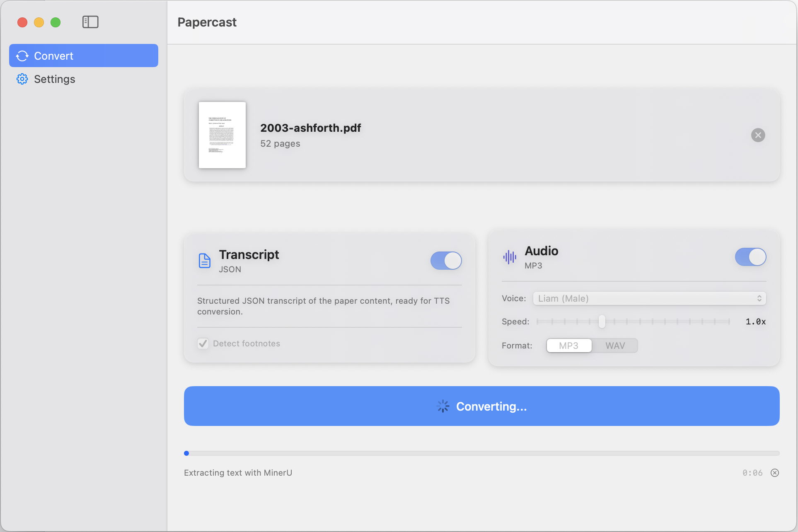This screenshot has height=532, width=798.
Task: Toggle the sidebar with the panel icon
Action: click(90, 22)
